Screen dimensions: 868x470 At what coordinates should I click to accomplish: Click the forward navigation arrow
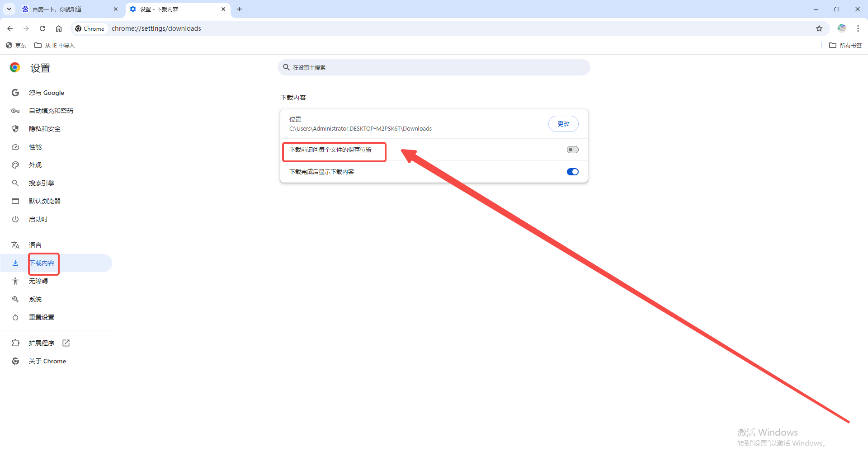pyautogui.click(x=26, y=28)
